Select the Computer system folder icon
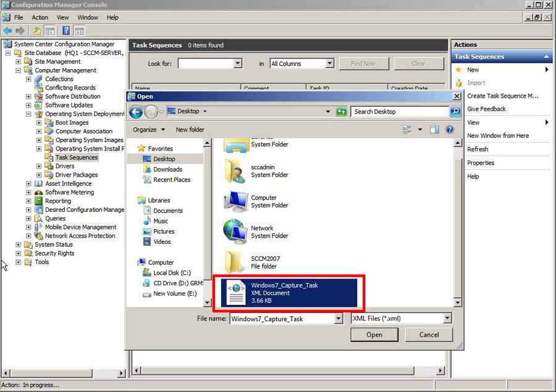This screenshot has height=392, width=556. click(x=236, y=202)
